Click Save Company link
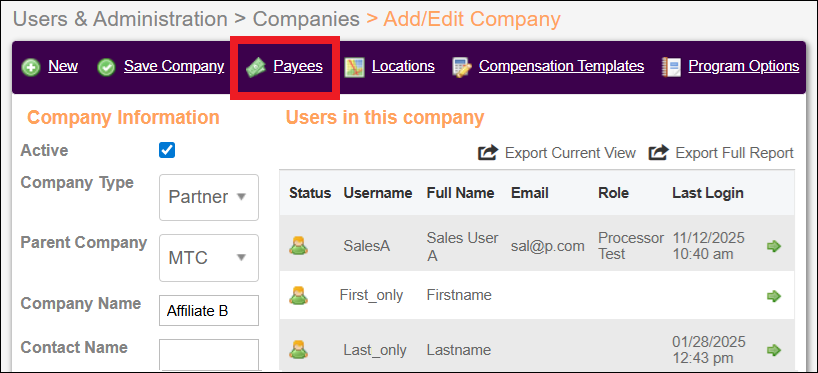Screen dimensions: 818x373 (174, 66)
